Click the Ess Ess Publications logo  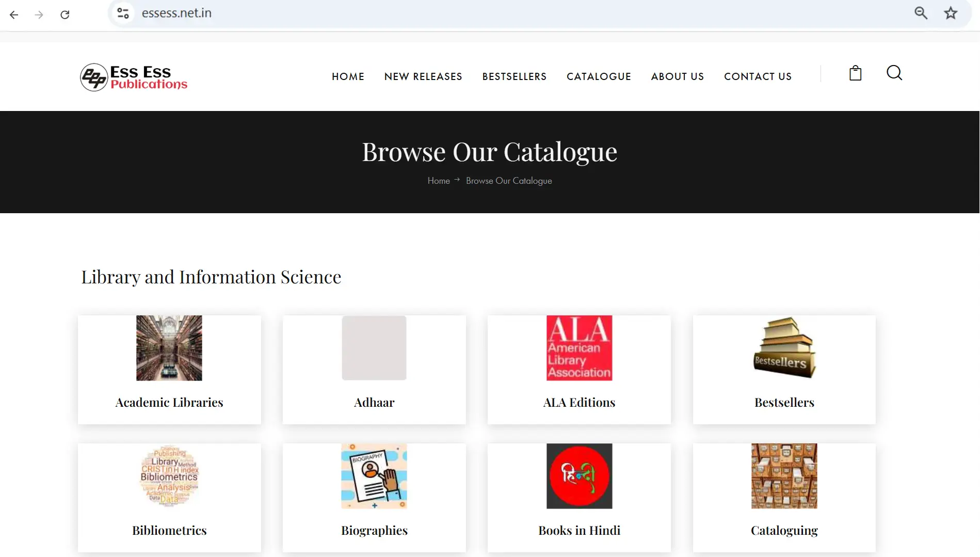[134, 77]
